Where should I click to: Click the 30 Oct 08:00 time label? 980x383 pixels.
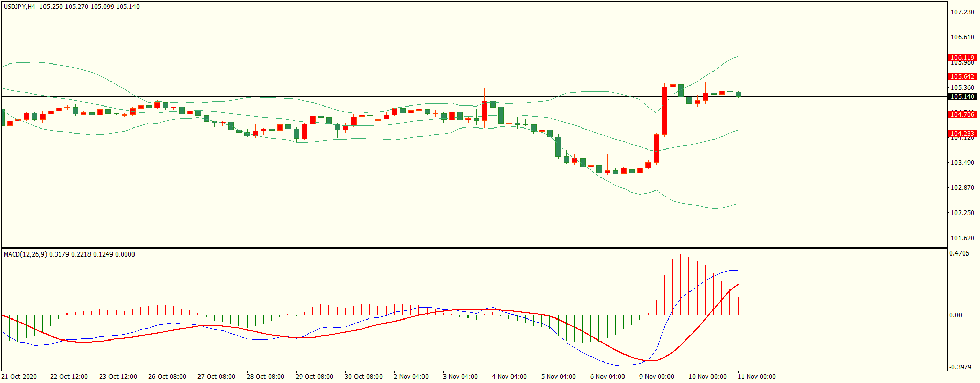364,377
